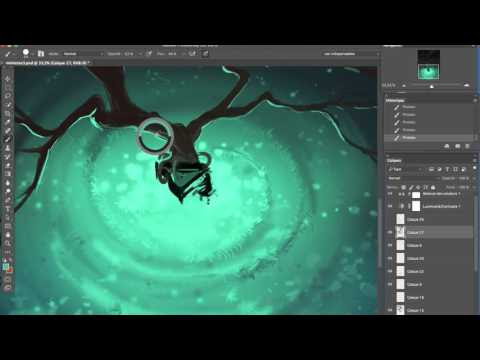The width and height of the screenshot is (480, 360).
Task: Select the Healing Brush tool
Action: click(x=8, y=131)
